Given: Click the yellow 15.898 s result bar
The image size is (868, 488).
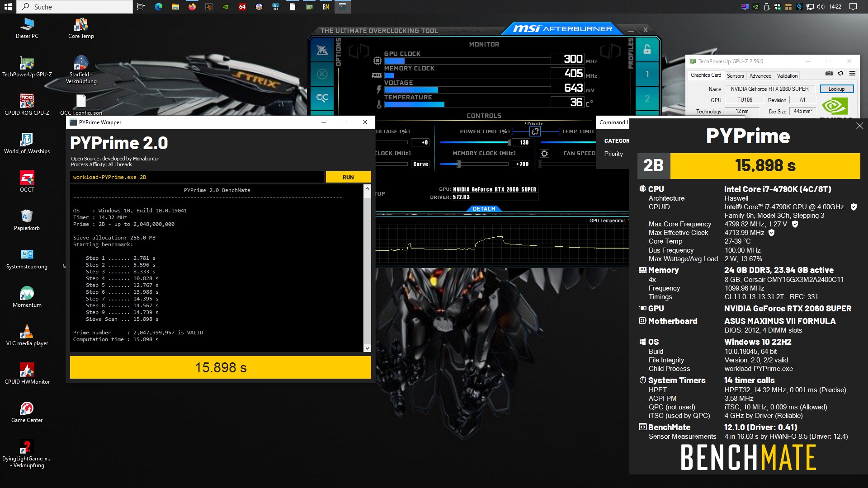Looking at the screenshot, I should pos(221,367).
